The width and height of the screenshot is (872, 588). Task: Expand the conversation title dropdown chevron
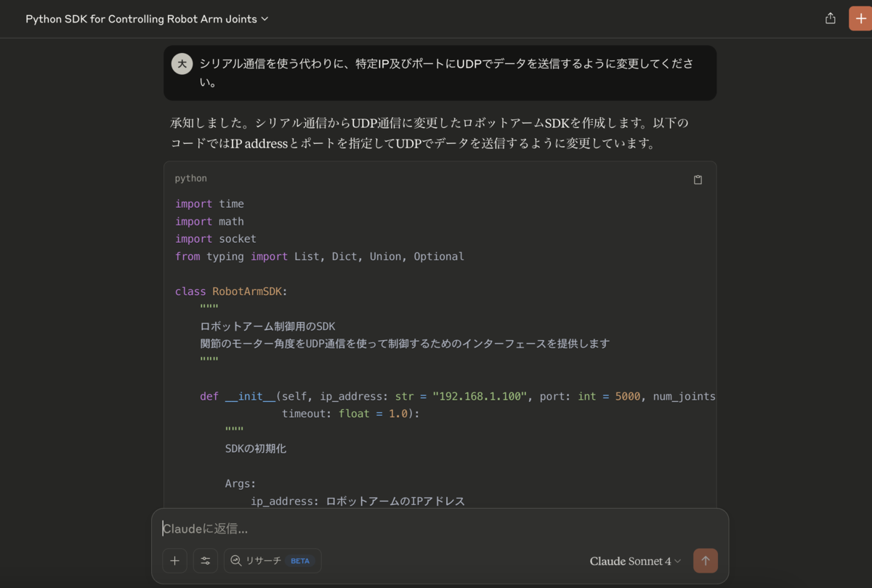[265, 19]
